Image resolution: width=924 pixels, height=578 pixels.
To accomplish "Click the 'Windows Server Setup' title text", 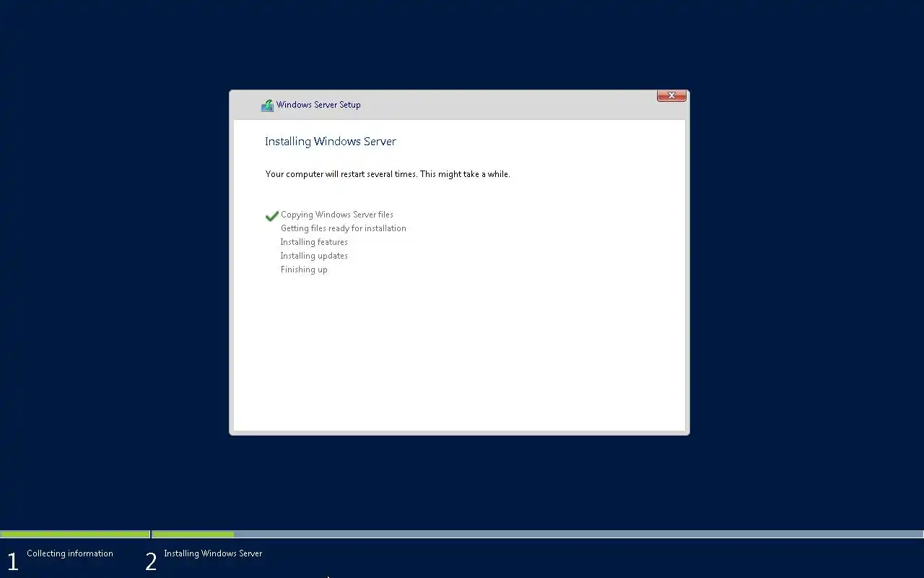I will [x=318, y=105].
